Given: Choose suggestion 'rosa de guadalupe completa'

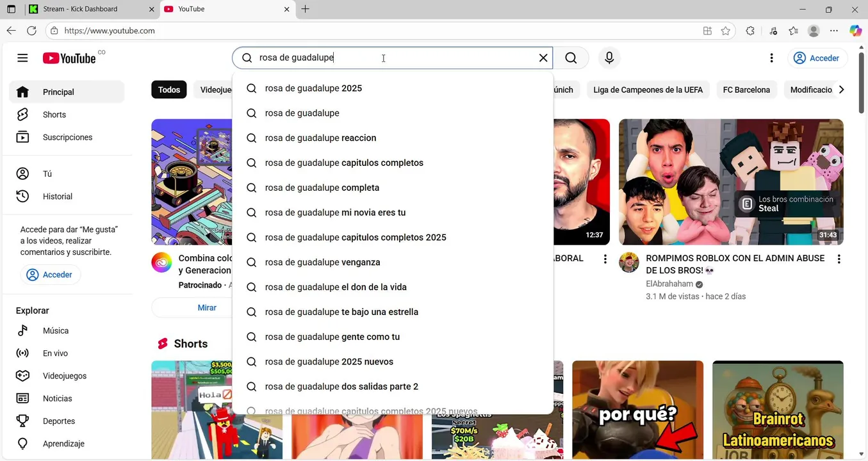Looking at the screenshot, I should pos(393,188).
